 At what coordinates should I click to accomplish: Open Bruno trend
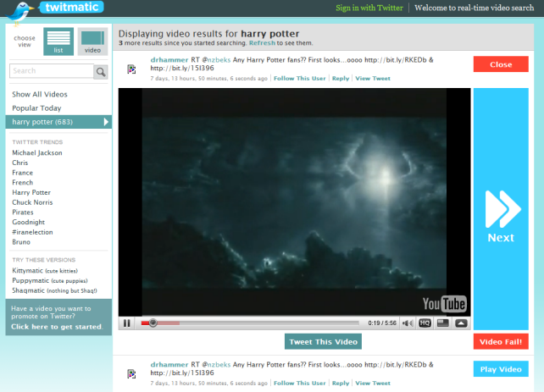pos(21,242)
